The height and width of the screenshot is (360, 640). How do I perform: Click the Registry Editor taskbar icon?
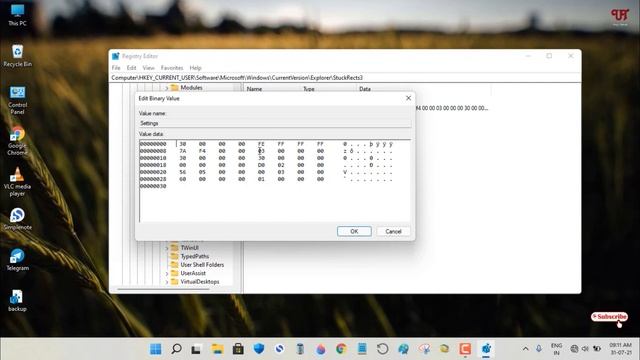(x=486, y=349)
